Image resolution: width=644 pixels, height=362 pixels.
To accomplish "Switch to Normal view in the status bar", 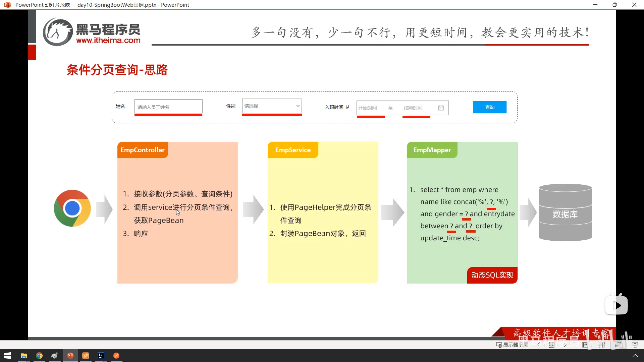I will (x=585, y=345).
